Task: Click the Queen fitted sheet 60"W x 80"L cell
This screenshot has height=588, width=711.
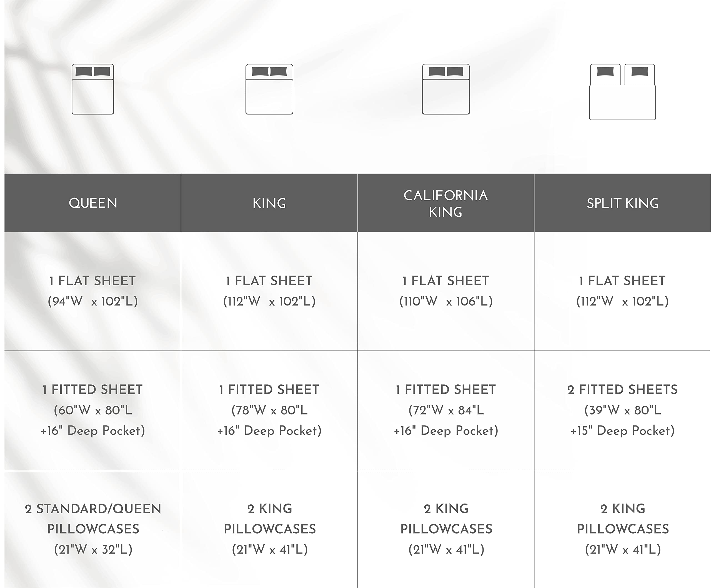Action: 93,410
